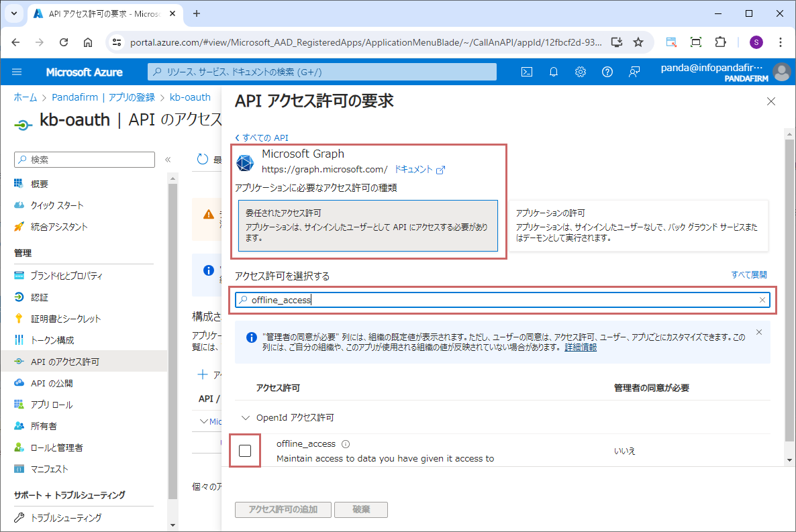The height and width of the screenshot is (532, 796).
Task: Open help question mark icon
Action: (x=607, y=72)
